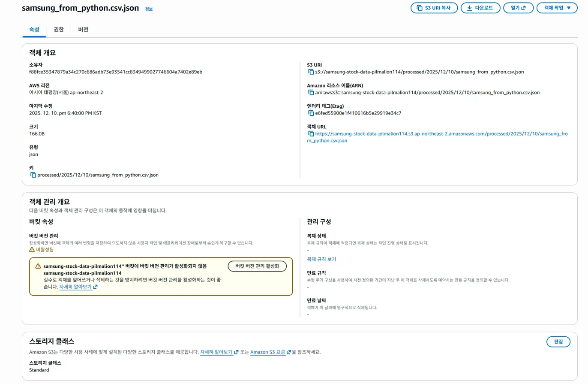Click the storage class value Standard
Viewport: 588px width, 384px height.
pyautogui.click(x=39, y=370)
